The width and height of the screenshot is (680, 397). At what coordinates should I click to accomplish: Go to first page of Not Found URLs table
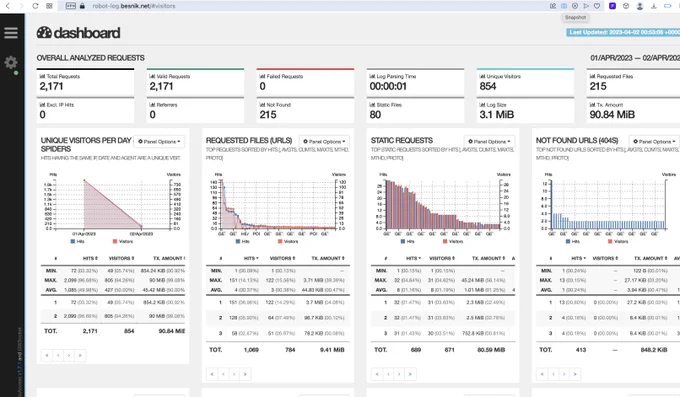coord(542,374)
